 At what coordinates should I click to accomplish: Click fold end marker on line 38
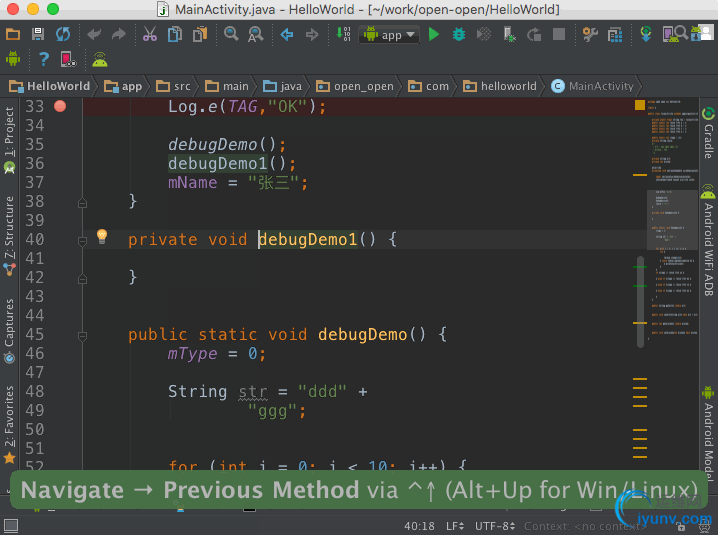[x=82, y=202]
